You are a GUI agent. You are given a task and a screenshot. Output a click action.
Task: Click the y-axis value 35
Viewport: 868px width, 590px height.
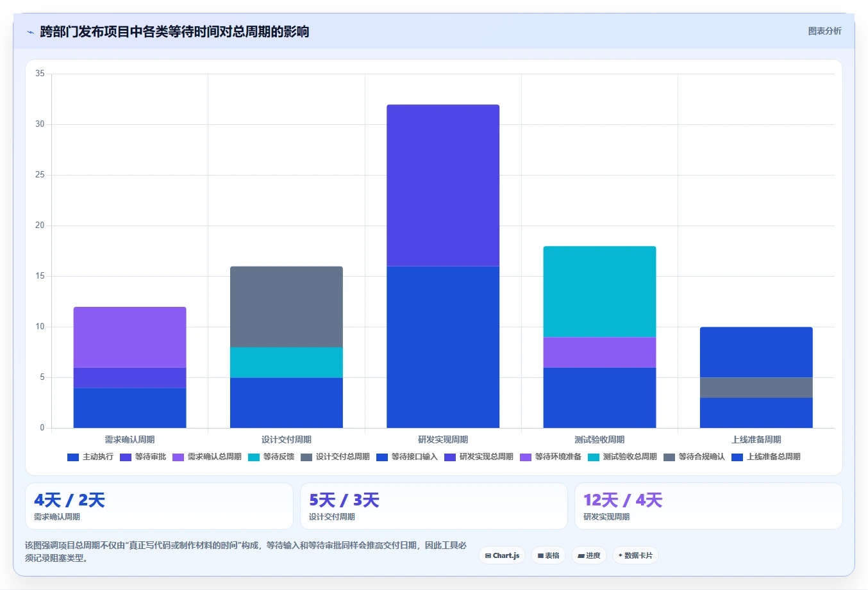[40, 74]
